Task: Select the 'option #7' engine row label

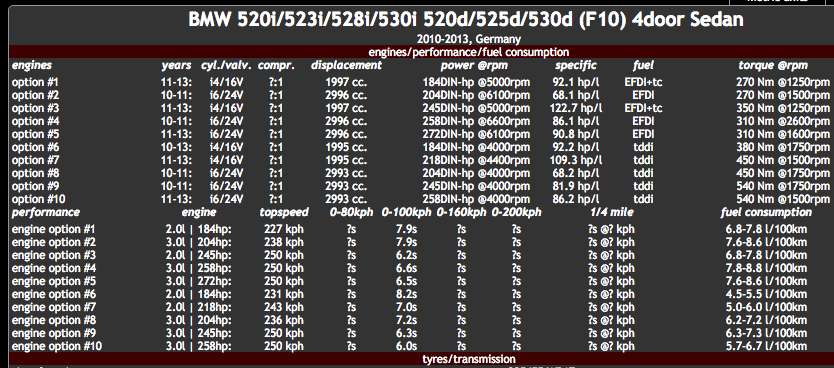Action: [x=35, y=160]
